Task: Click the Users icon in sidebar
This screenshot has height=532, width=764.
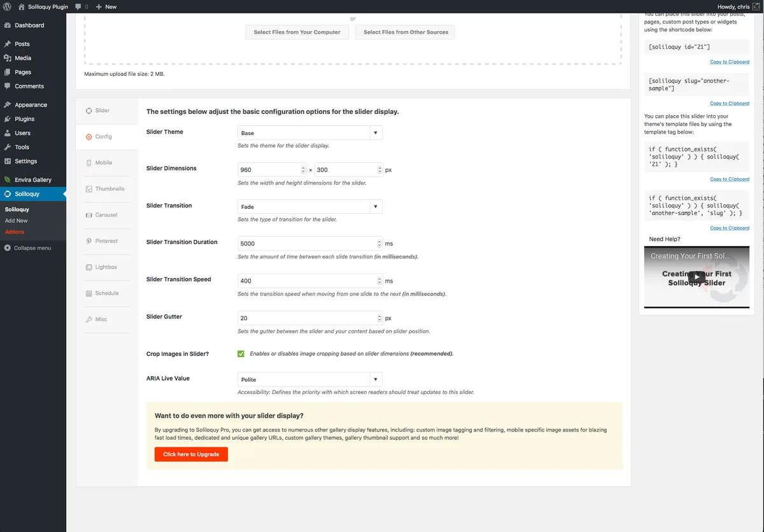Action: coord(7,133)
